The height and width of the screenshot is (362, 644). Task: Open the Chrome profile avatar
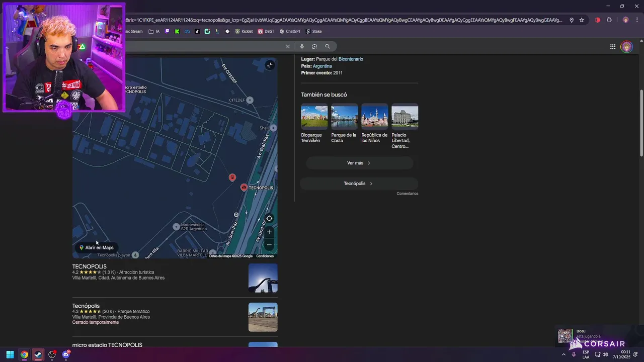[x=625, y=20]
